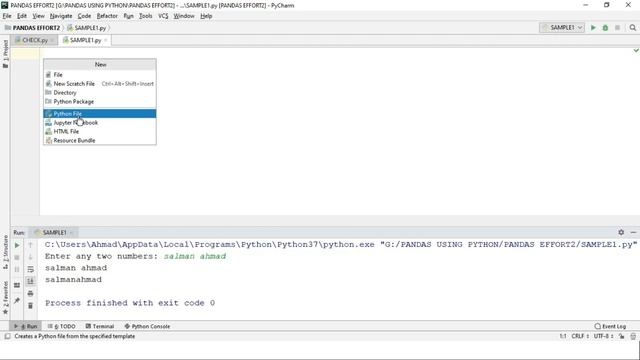Switch to the Run bottom tool tab
The image size is (640, 360).
click(x=25, y=326)
